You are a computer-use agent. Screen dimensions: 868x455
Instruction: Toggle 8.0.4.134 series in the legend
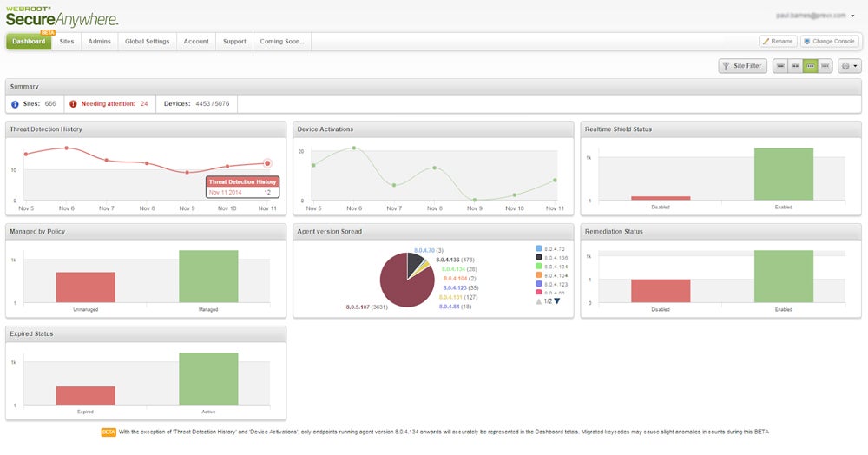551,267
